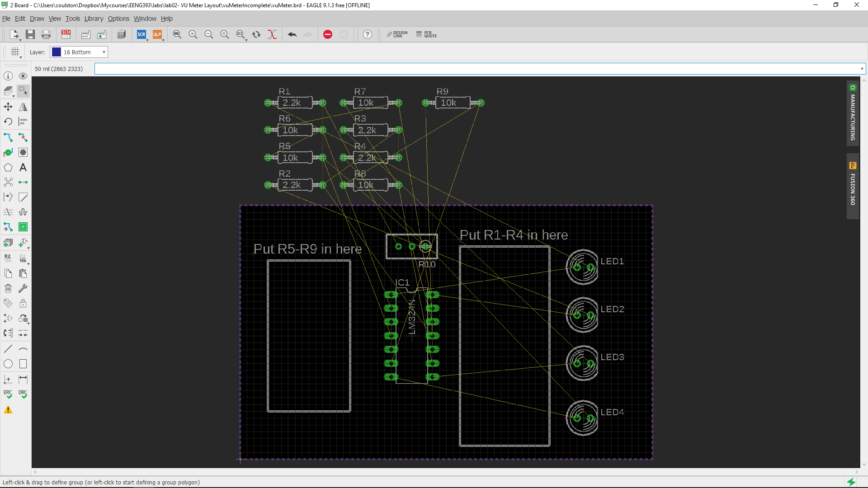Select the Via tool
The image size is (868, 488).
click(8, 152)
